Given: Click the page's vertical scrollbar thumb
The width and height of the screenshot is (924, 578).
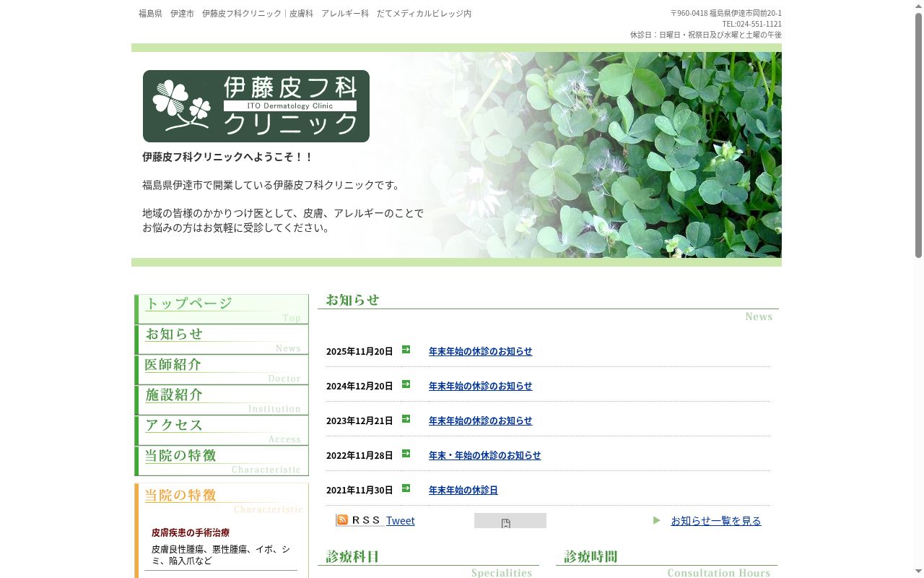Looking at the screenshot, I should tap(919, 136).
